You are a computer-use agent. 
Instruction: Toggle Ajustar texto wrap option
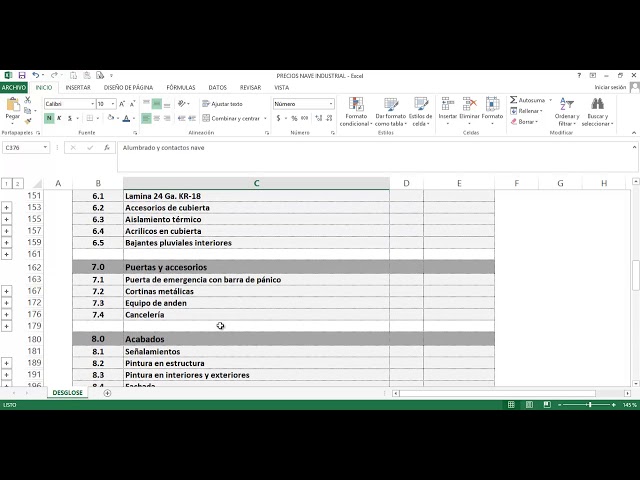point(222,104)
